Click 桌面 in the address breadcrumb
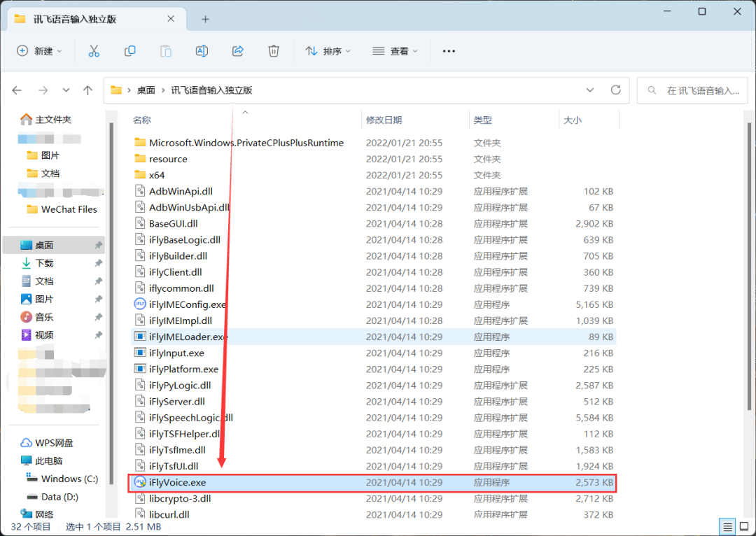 pyautogui.click(x=146, y=90)
